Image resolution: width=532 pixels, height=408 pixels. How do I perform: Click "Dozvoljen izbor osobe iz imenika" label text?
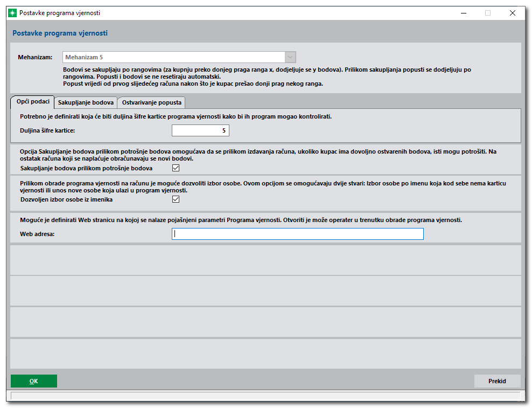pyautogui.click(x=67, y=199)
